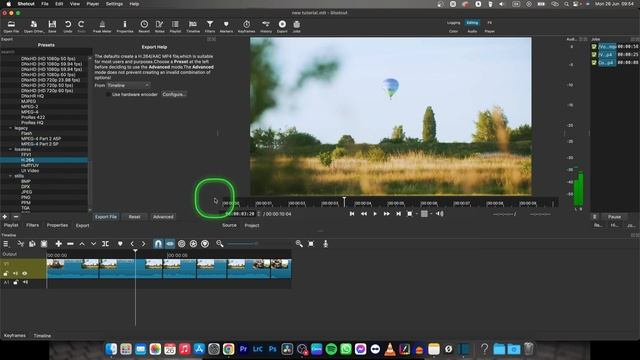This screenshot has height=360, width=640.
Task: Collapse the lossless presets group
Action: (11, 149)
